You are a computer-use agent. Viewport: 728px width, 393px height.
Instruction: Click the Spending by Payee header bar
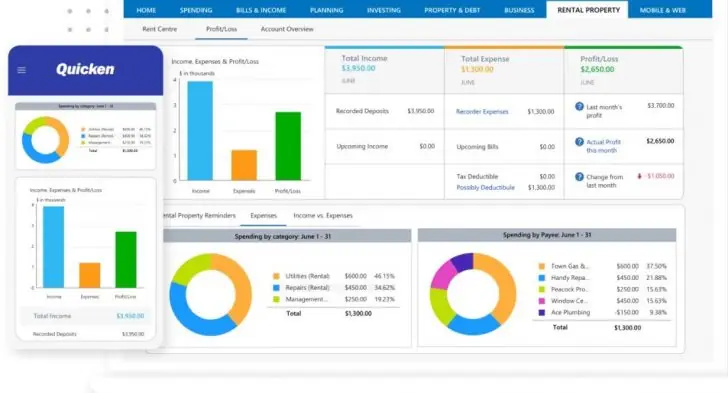pos(546,235)
